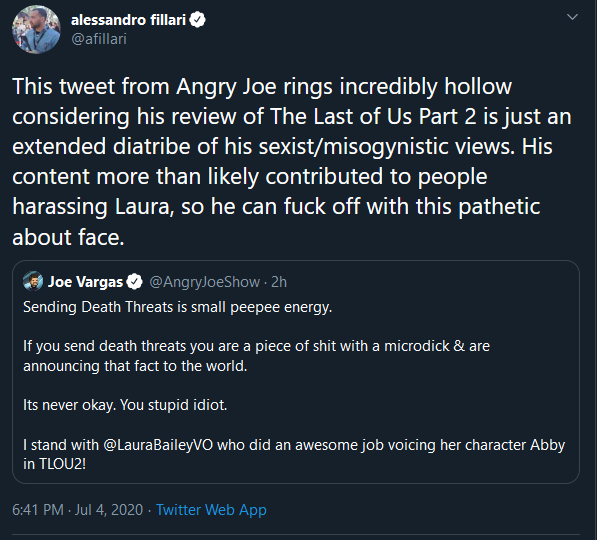Click the 2h timestamp on quoted tweet
The image size is (597, 540).
pyautogui.click(x=279, y=282)
